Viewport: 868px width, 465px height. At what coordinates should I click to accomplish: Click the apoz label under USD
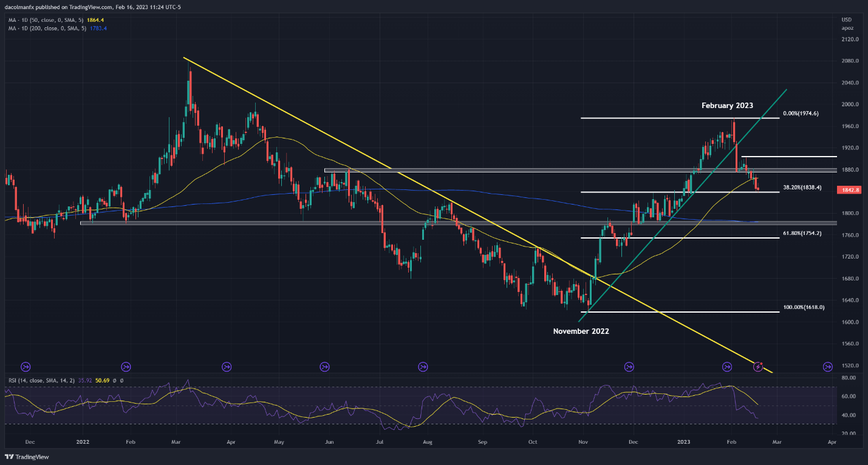point(847,28)
